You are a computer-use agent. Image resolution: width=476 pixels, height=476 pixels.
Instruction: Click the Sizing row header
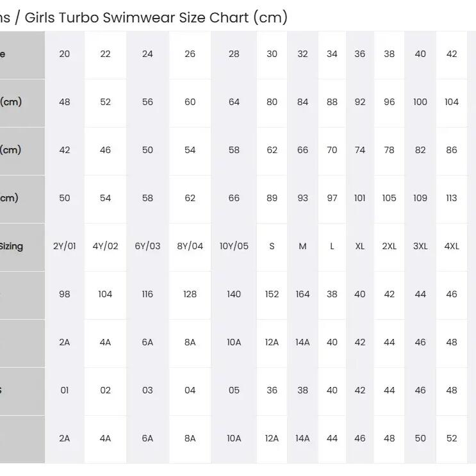(22, 247)
